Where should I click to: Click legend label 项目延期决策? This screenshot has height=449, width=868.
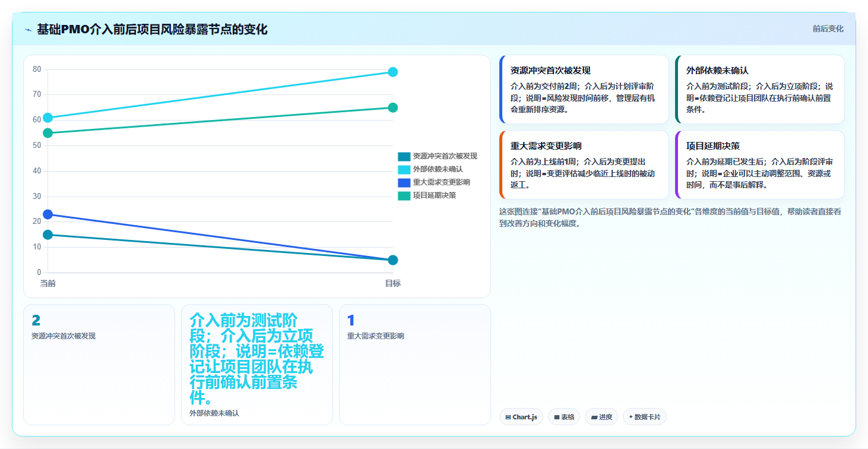435,195
